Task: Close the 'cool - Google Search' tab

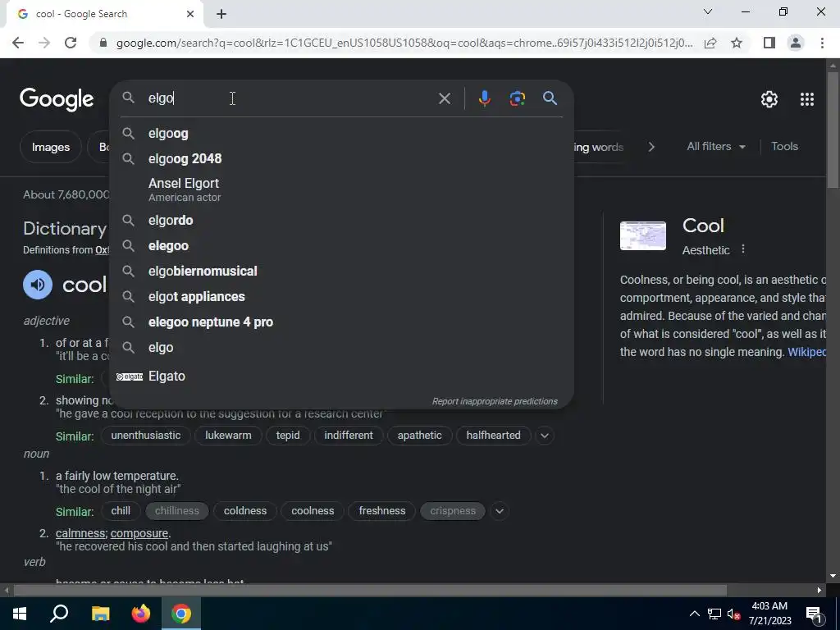Action: pos(190,14)
